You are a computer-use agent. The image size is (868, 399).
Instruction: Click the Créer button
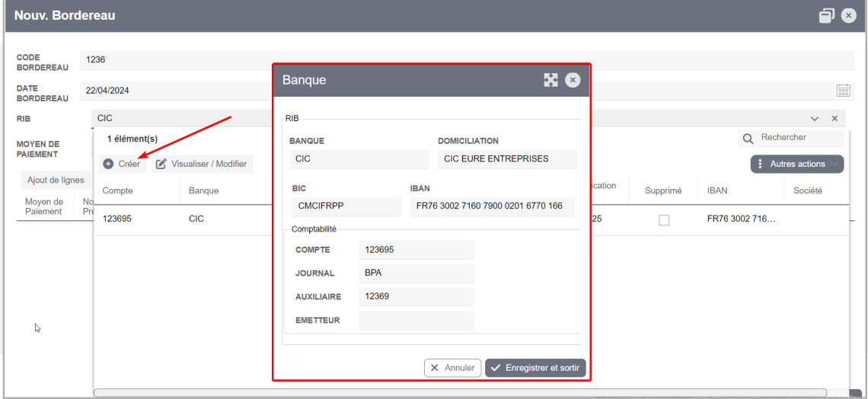pos(123,164)
